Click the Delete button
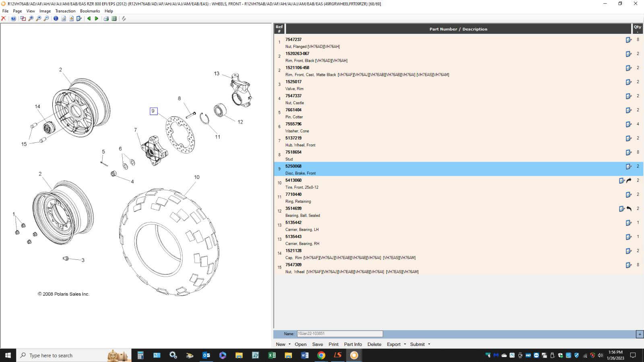644x362 pixels. click(374, 344)
